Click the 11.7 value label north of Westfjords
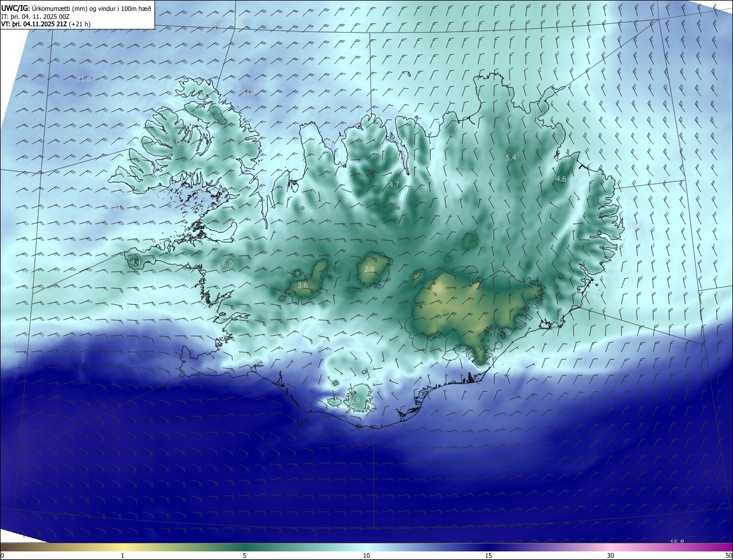Image resolution: width=733 pixels, height=560 pixels. point(248,92)
